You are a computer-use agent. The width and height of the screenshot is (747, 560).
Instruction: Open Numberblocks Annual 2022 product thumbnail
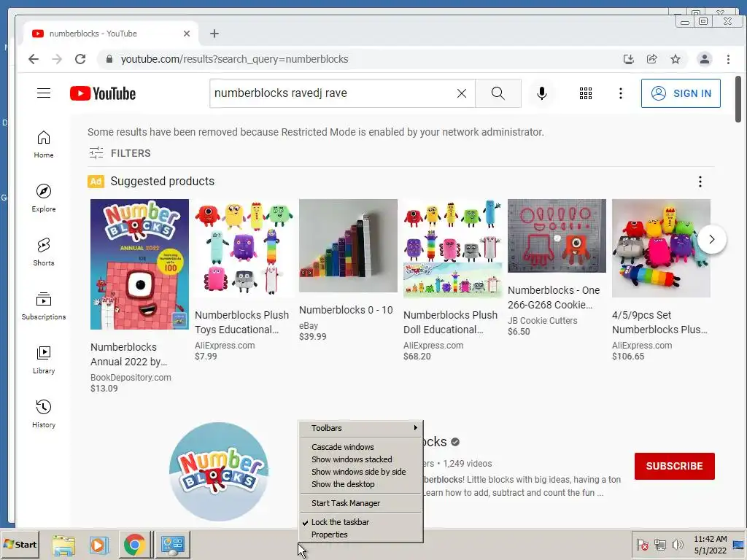coord(139,264)
